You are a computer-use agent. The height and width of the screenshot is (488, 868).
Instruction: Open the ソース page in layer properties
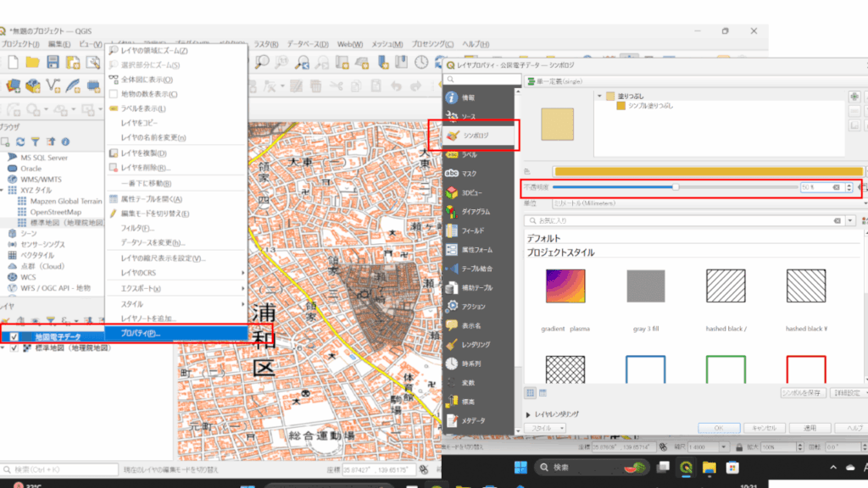[479, 117]
